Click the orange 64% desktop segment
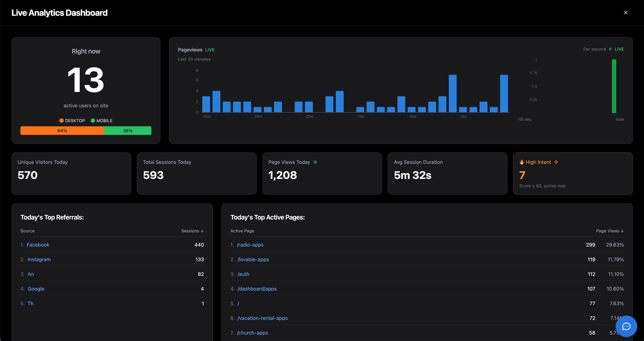This screenshot has height=341, width=644. 62,130
